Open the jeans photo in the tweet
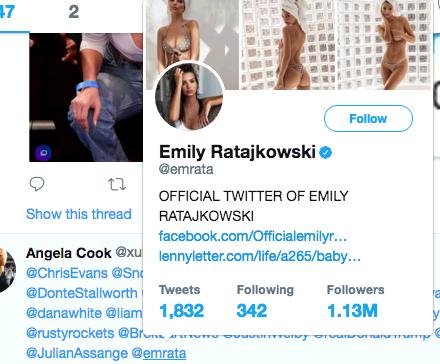 [x=86, y=97]
